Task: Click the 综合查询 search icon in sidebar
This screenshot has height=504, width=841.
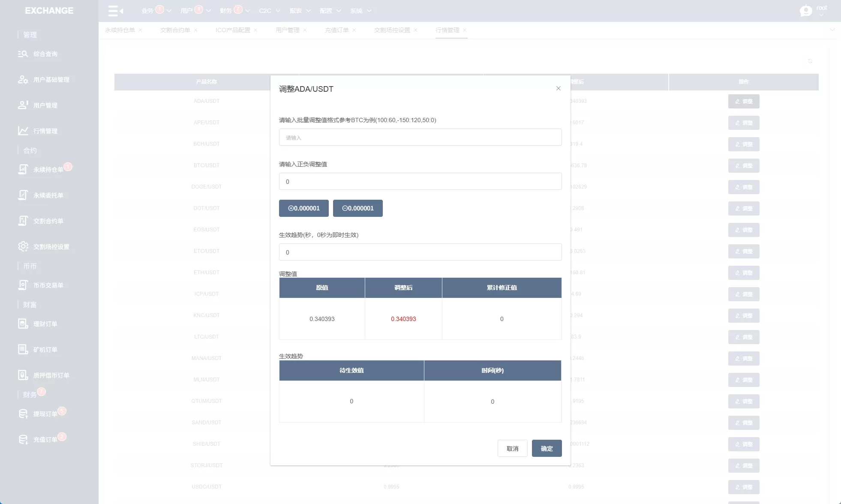Action: pyautogui.click(x=23, y=54)
